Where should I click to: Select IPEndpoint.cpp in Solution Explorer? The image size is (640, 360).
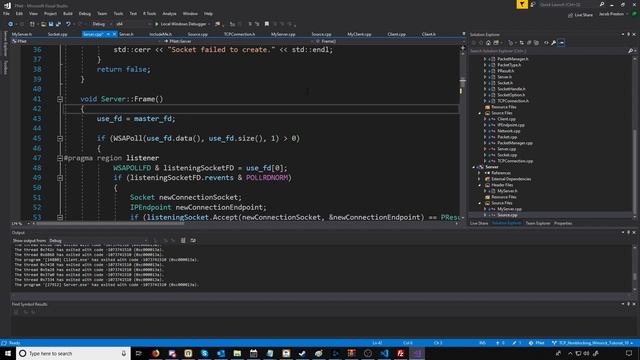[511, 125]
